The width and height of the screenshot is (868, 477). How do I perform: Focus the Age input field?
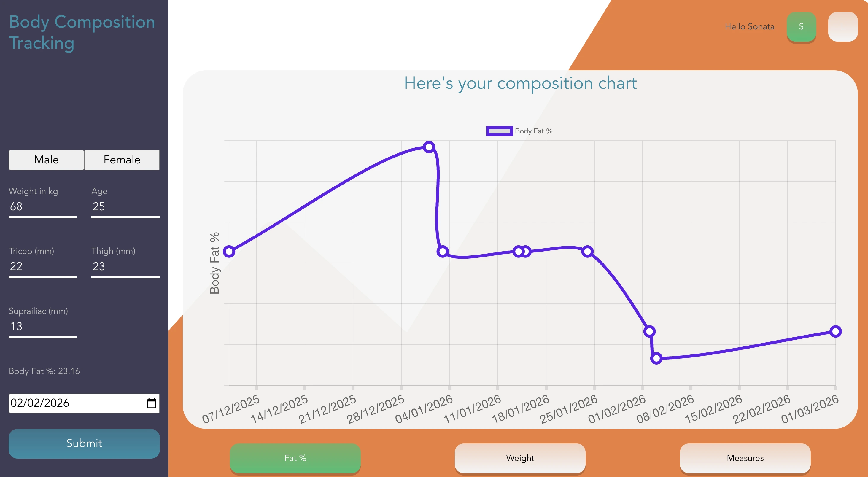pyautogui.click(x=125, y=207)
